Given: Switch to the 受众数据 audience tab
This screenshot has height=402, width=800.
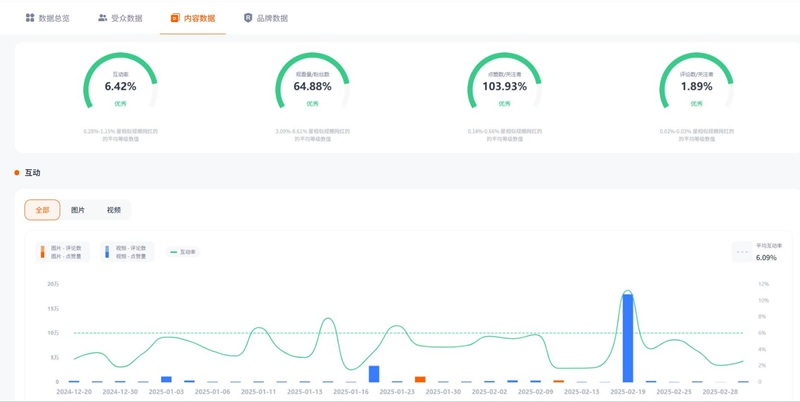Looking at the screenshot, I should [x=120, y=18].
